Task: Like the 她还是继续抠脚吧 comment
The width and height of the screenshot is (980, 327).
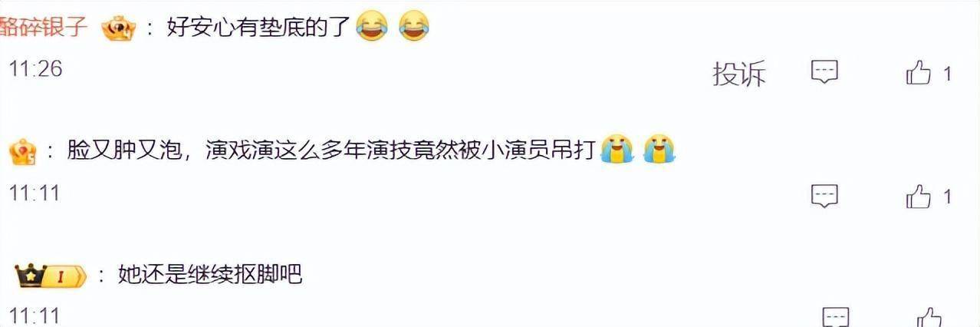Action: (929, 316)
